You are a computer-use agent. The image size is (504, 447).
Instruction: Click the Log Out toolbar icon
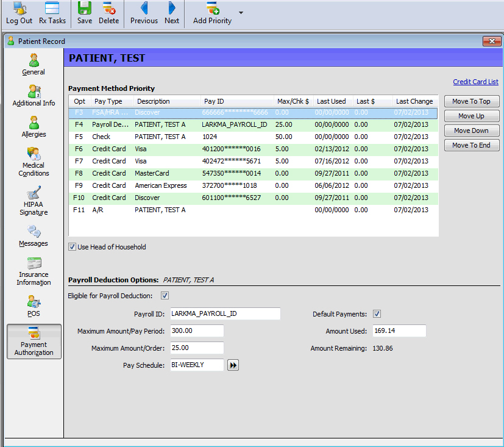[x=19, y=13]
